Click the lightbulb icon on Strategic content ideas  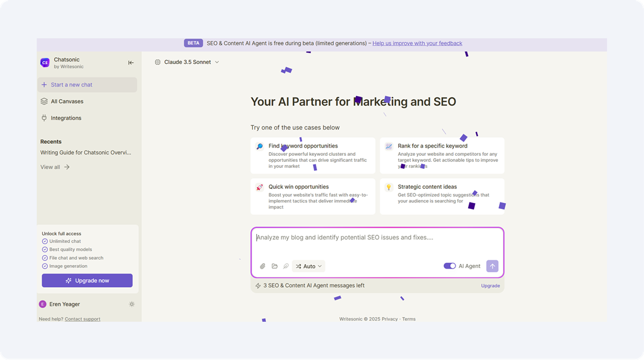(389, 187)
